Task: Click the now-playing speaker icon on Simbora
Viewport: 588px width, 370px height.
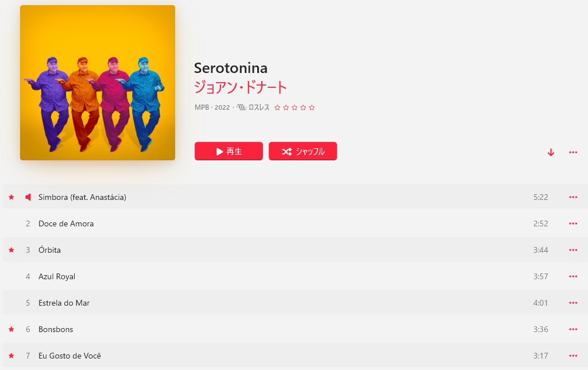Action: [28, 197]
